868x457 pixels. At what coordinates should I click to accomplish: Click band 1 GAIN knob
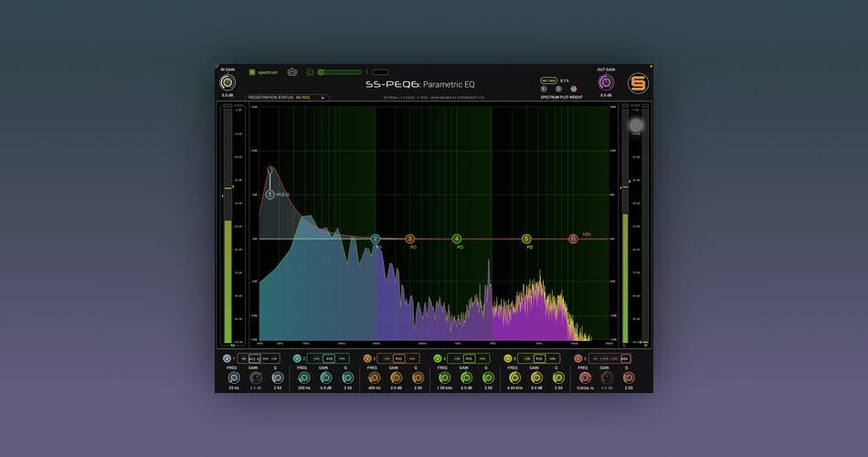255,377
